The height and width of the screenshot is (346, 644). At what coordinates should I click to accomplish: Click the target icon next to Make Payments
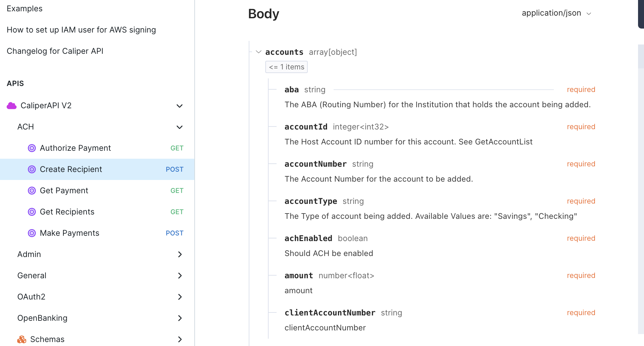(32, 233)
